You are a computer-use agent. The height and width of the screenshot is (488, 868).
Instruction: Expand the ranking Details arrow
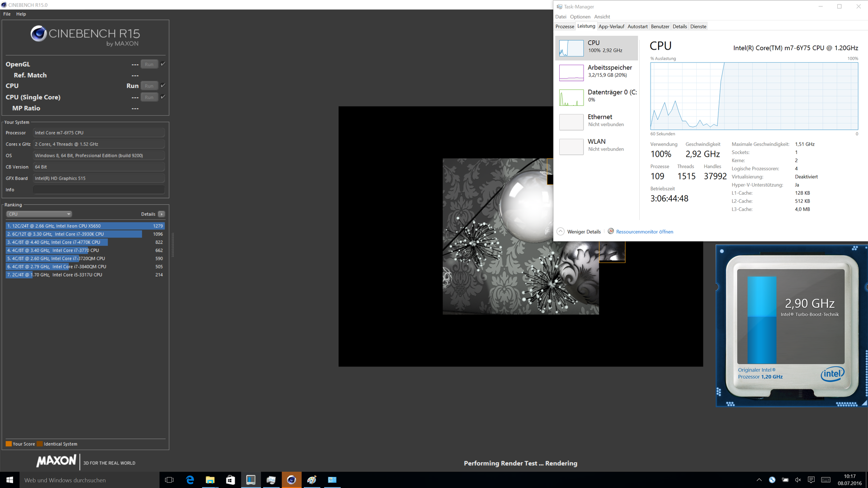click(x=161, y=214)
